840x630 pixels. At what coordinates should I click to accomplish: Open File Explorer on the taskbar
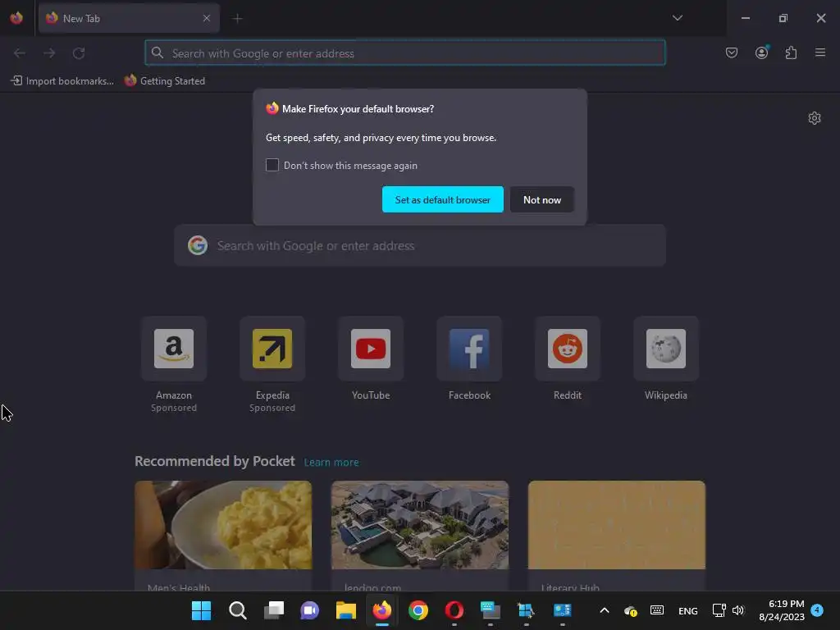(346, 610)
